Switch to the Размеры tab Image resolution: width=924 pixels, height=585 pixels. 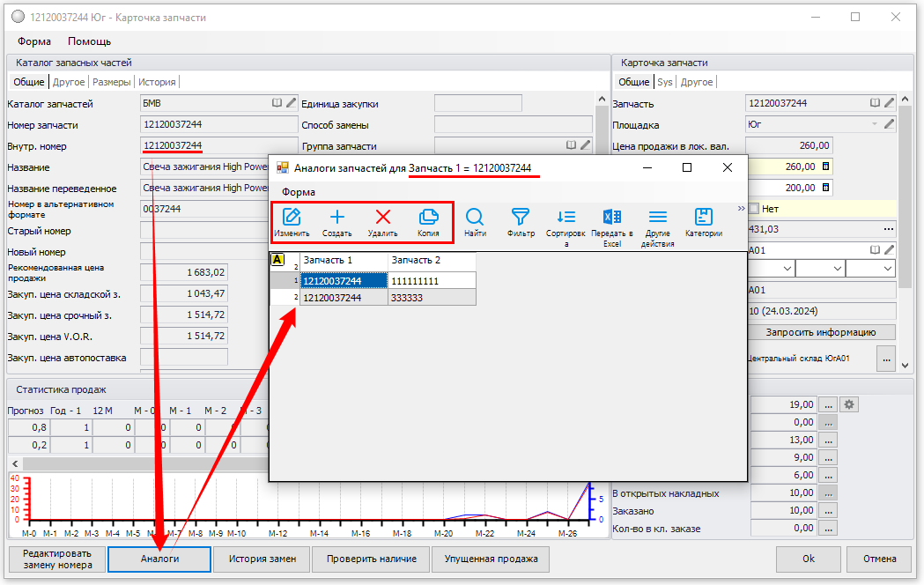tap(111, 82)
